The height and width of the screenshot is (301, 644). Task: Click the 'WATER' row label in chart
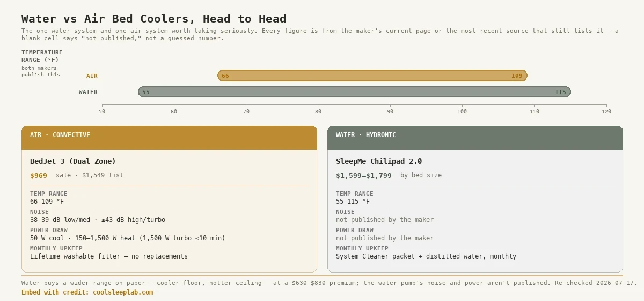88,92
